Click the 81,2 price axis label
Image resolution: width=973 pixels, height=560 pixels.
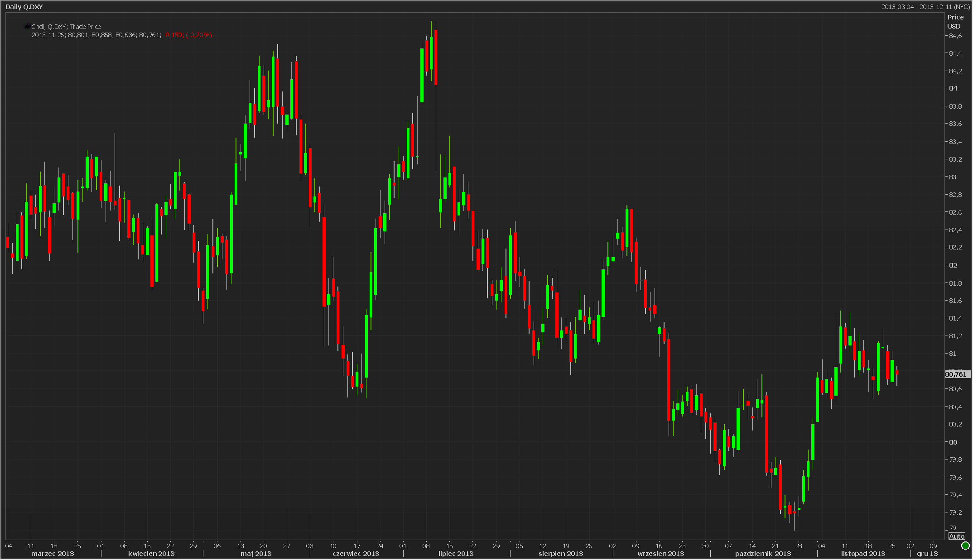[x=955, y=336]
